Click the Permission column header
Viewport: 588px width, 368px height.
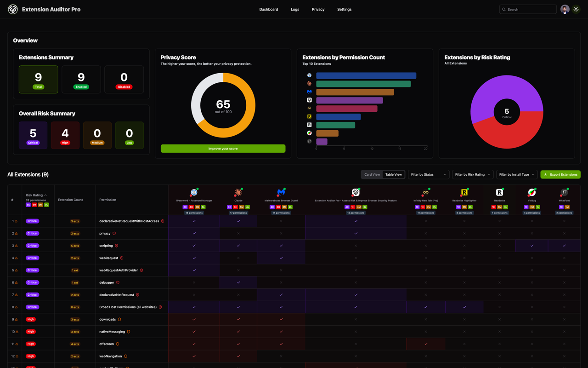pyautogui.click(x=107, y=200)
